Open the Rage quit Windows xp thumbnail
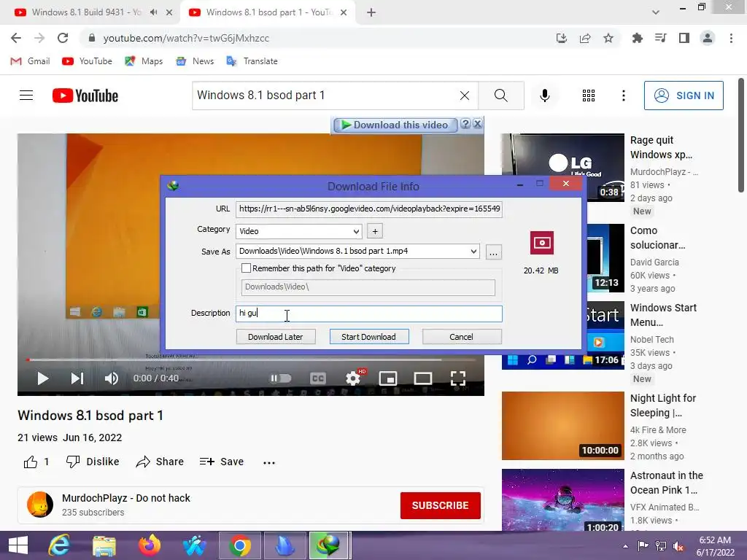747x560 pixels. 562,168
